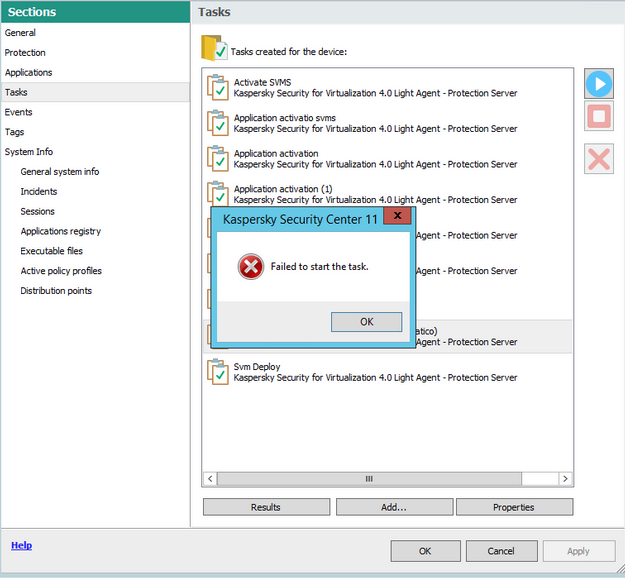Screen dimensions: 625x578
Task: Open the Applications section
Action: 29,73
